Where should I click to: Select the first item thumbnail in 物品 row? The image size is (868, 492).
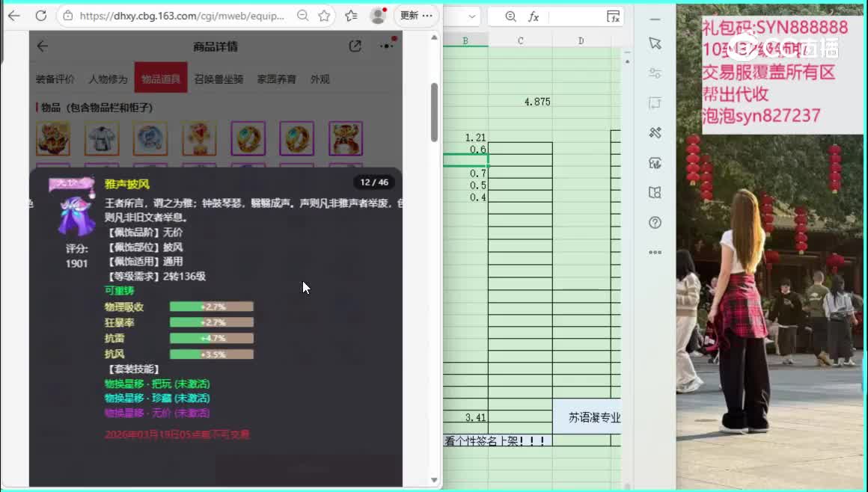53,138
